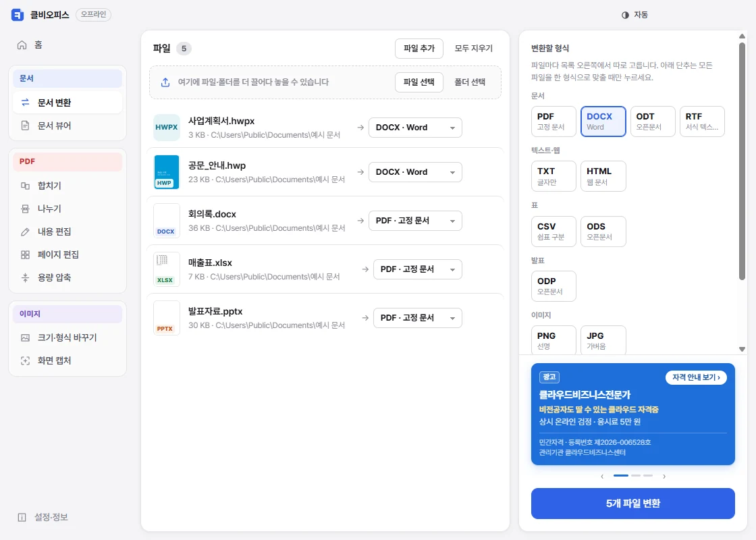This screenshot has height=540, width=756.
Task: Click the 5개 파일 변환 button
Action: coord(632,504)
